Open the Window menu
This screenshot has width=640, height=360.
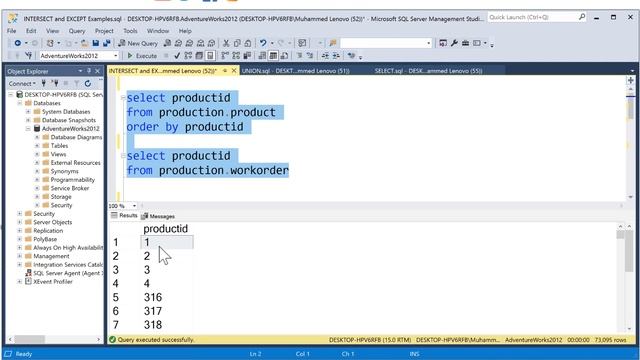pyautogui.click(x=158, y=31)
